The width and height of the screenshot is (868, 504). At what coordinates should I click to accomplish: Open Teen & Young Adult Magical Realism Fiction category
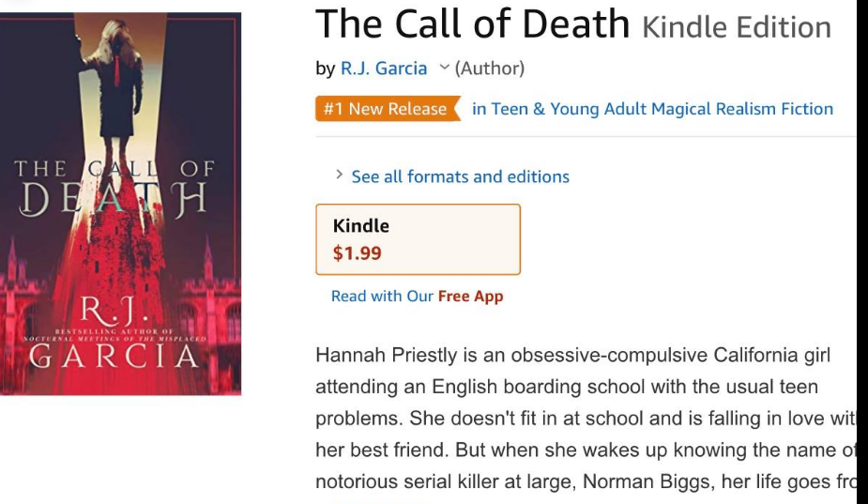coord(652,109)
